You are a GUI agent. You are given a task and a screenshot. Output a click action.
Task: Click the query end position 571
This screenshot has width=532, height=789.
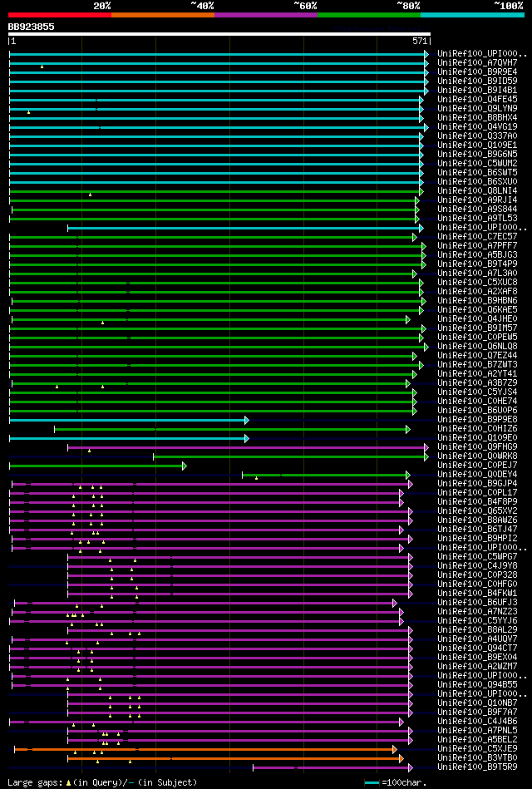[420, 41]
